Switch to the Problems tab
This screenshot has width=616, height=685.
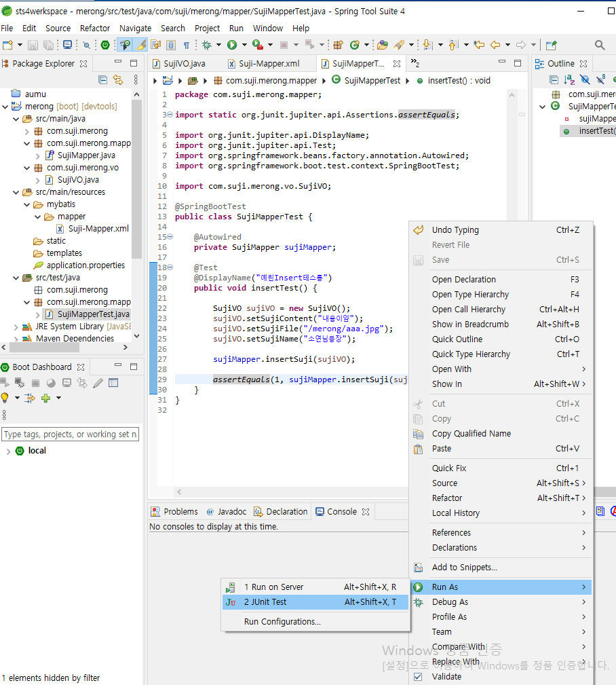pos(174,512)
